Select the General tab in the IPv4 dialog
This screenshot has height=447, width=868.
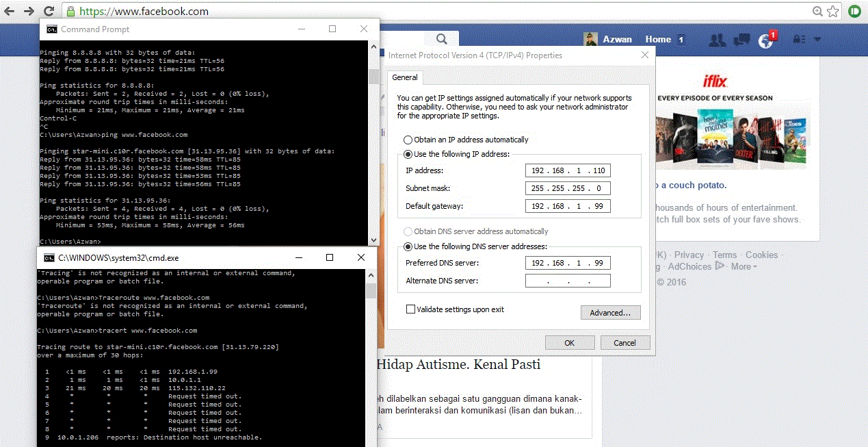pos(405,77)
